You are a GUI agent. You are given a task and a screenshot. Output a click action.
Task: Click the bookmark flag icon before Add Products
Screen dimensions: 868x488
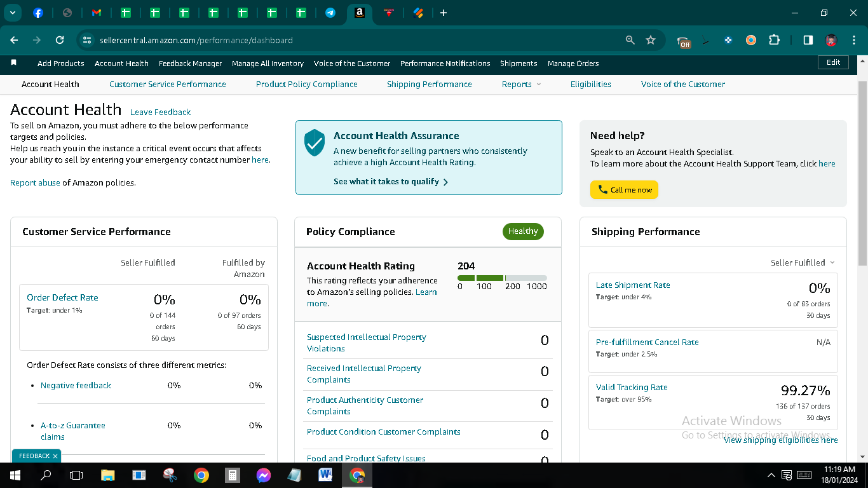pos(14,62)
